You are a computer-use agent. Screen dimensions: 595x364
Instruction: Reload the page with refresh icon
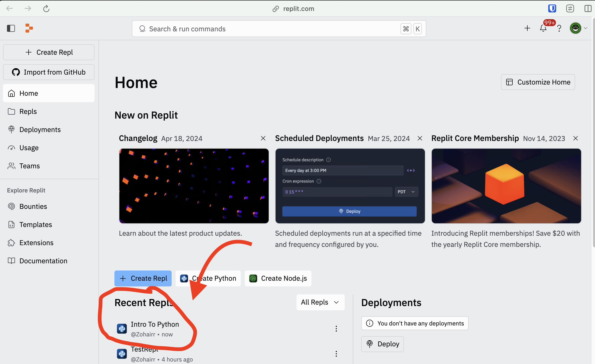(x=46, y=8)
